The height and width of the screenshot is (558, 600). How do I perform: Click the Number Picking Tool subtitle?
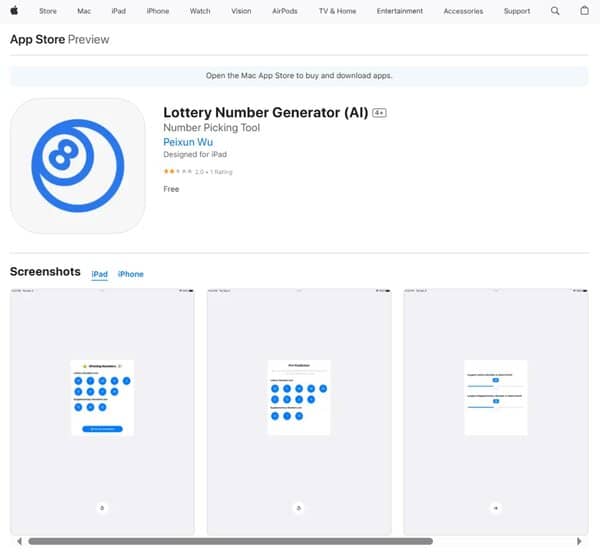pyautogui.click(x=212, y=127)
